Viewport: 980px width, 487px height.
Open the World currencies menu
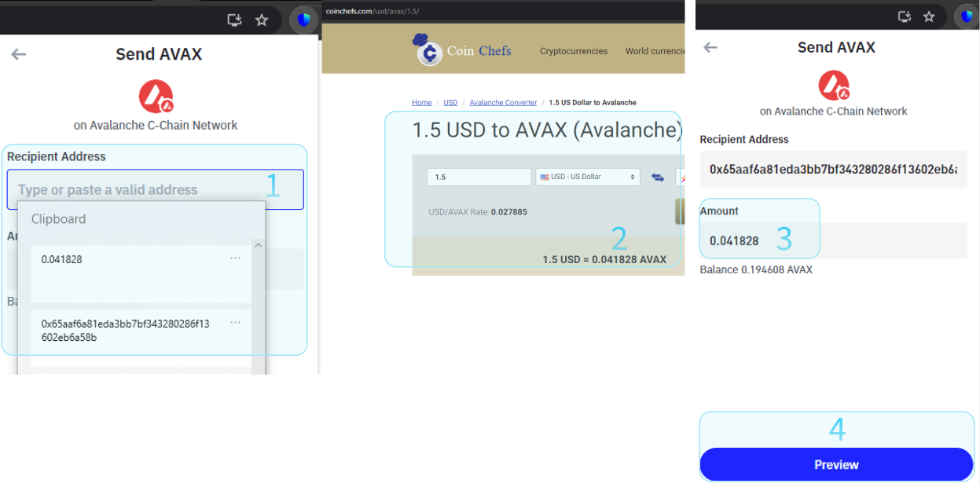click(655, 51)
